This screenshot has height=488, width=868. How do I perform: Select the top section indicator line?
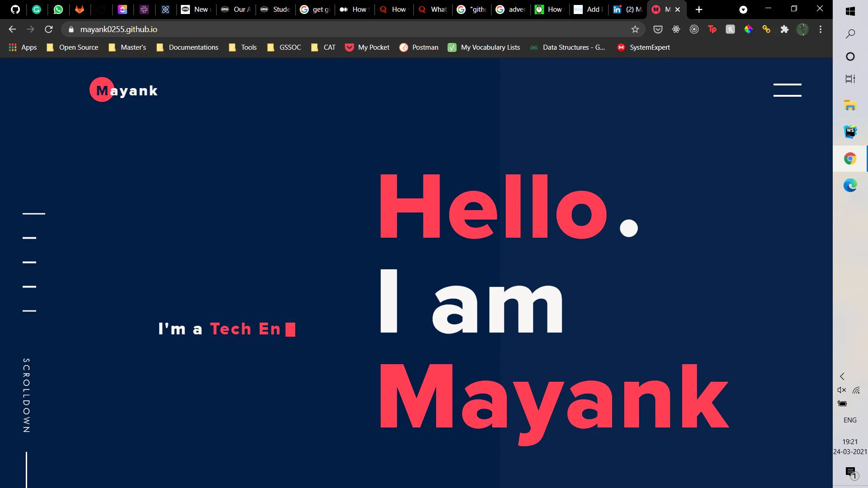click(34, 213)
